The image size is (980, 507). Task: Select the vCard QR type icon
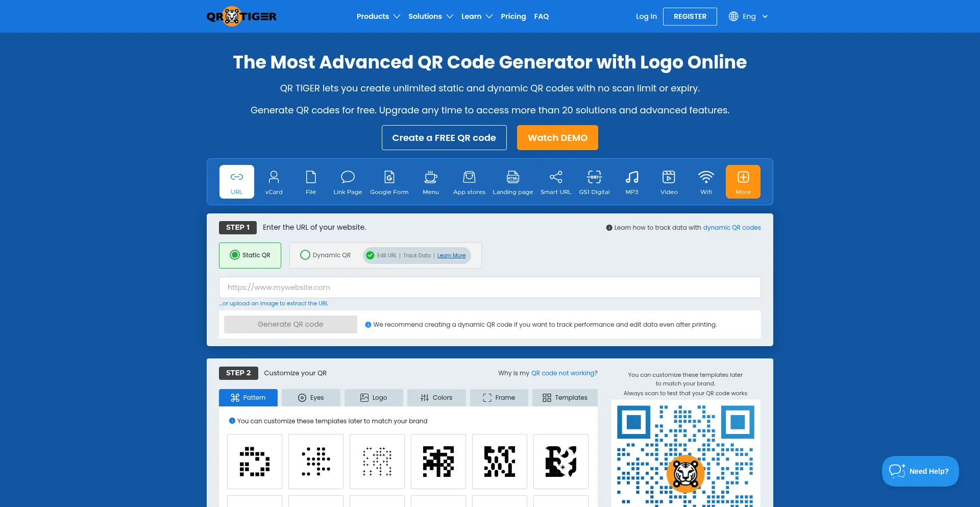pyautogui.click(x=274, y=182)
